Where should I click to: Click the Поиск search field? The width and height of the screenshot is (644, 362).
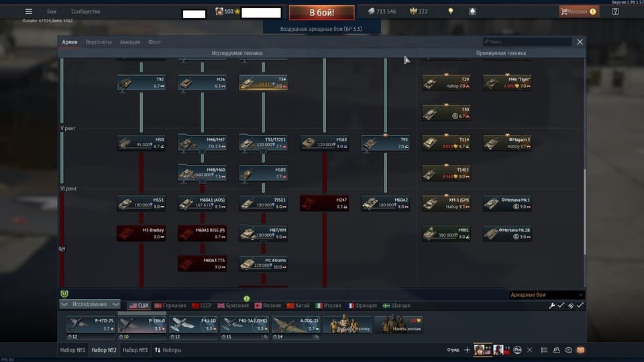527,42
